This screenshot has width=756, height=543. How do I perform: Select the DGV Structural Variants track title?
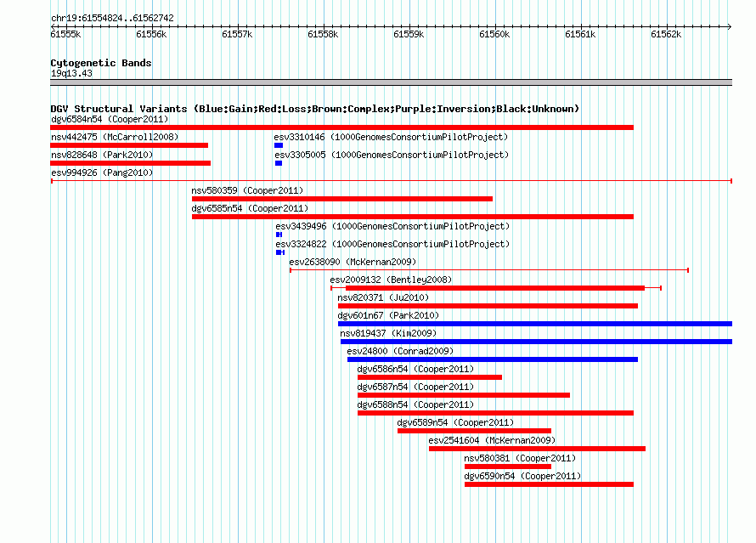click(315, 109)
